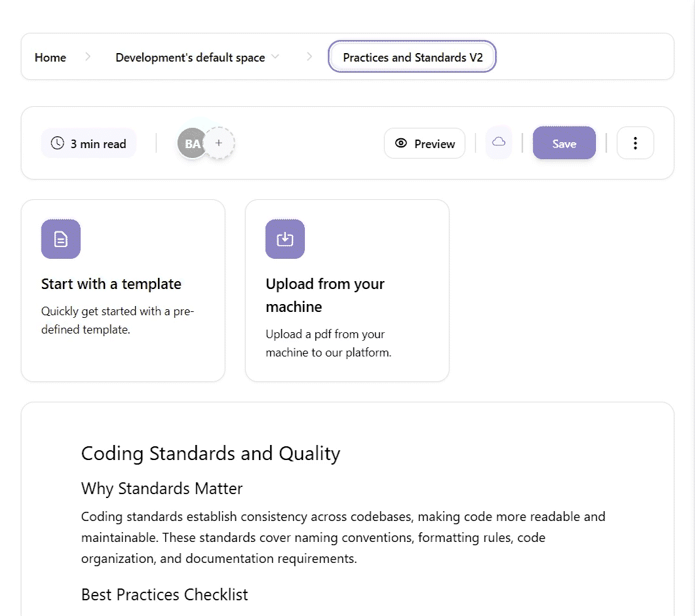Click the Coding Standards and Quality heading

pyautogui.click(x=210, y=453)
